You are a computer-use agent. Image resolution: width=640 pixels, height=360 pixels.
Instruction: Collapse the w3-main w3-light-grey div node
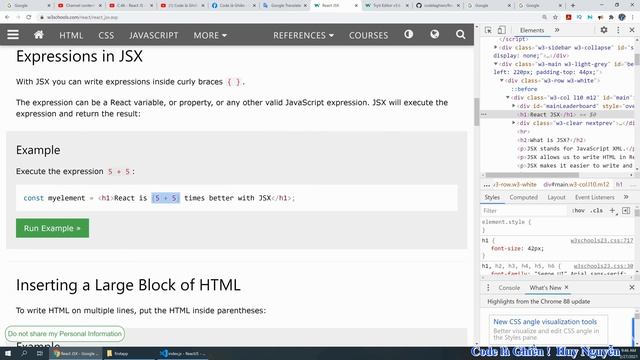click(x=496, y=64)
